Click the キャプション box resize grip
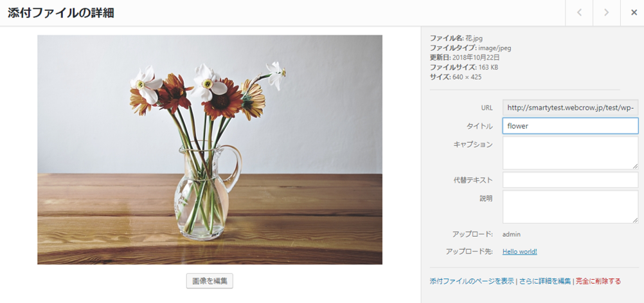Viewport: 644px width, 303px height. [x=636, y=166]
